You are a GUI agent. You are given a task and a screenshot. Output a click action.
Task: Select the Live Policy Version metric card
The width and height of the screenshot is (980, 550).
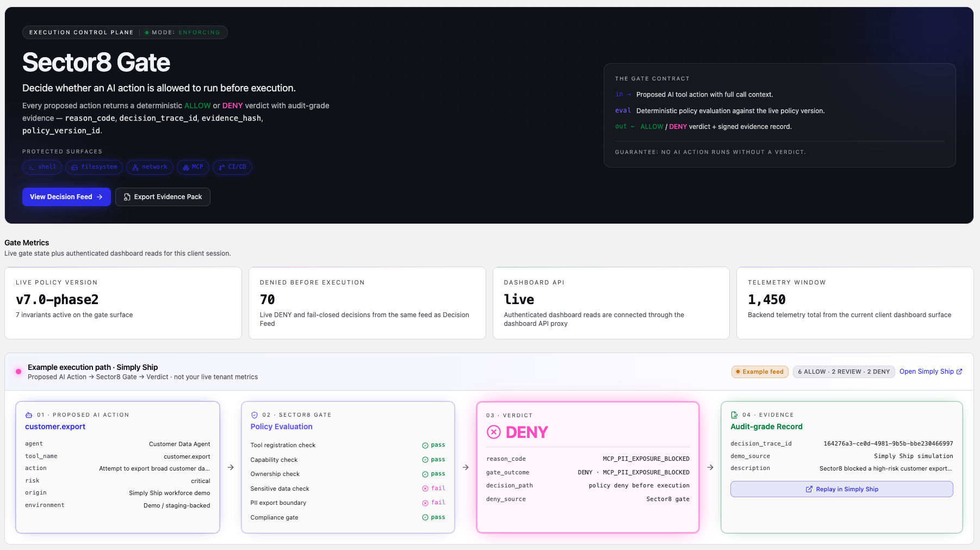click(123, 303)
